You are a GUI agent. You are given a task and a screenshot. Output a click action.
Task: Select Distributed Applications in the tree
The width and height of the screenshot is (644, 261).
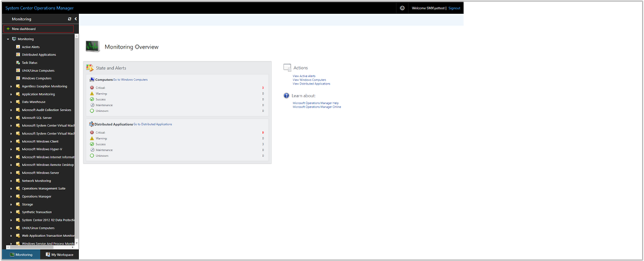39,55
